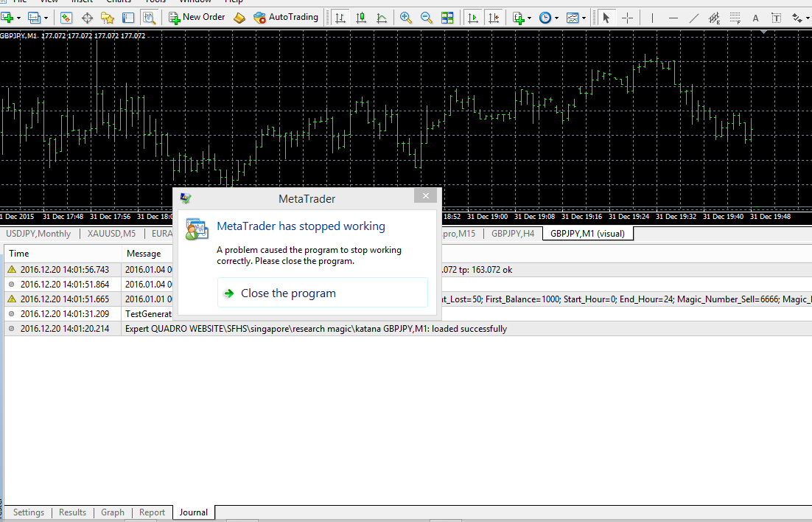Select journal row 2016.12.20 14:01:51.665
Image resolution: width=812 pixels, height=522 pixels.
tap(408, 299)
